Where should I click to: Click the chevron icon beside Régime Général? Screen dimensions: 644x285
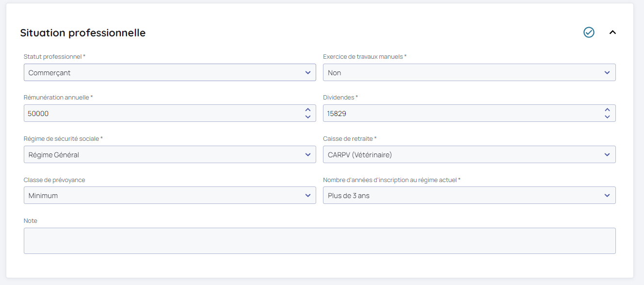tap(307, 155)
